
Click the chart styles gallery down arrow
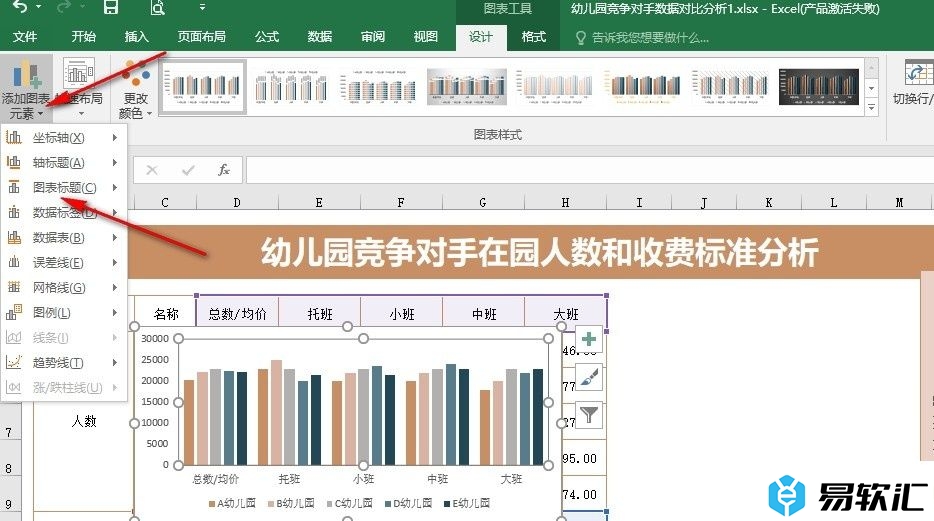[x=871, y=89]
